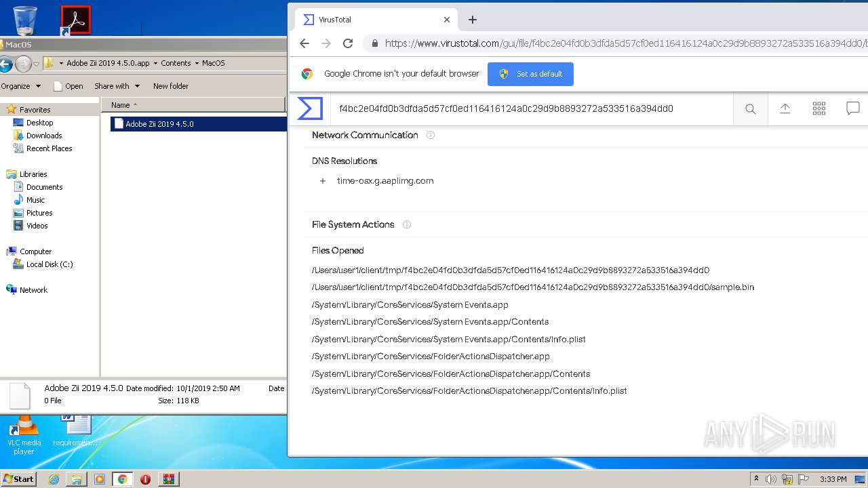Open the Windows Start menu
Image resolution: width=868 pixels, height=488 pixels.
click(x=18, y=479)
